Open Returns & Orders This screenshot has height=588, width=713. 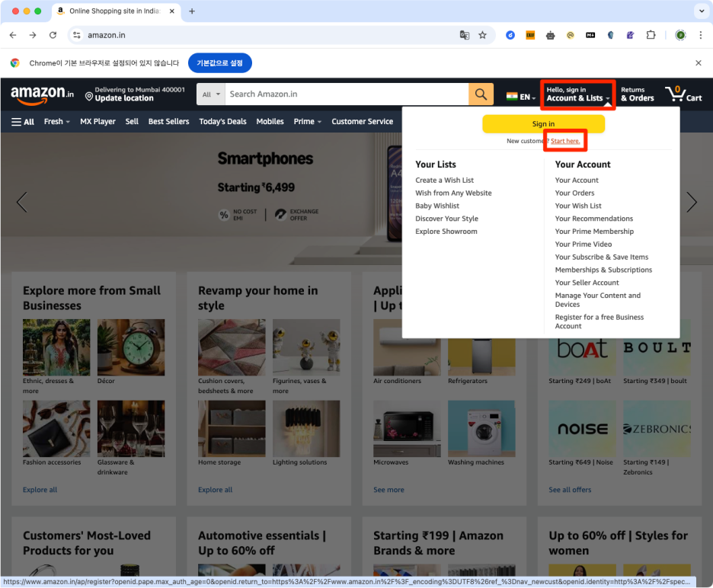click(x=638, y=94)
